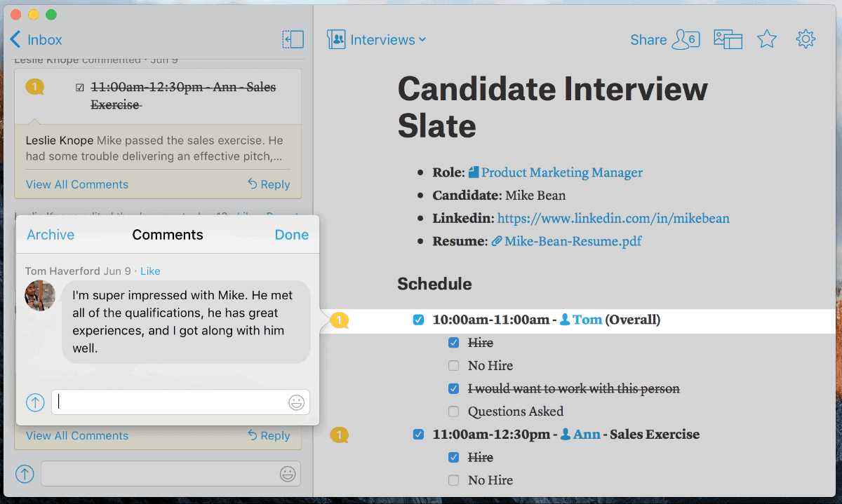This screenshot has height=504, width=842.
Task: Check the Questions Asked checkbox
Action: (454, 411)
